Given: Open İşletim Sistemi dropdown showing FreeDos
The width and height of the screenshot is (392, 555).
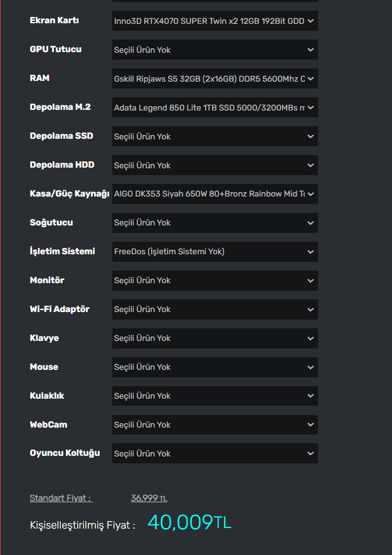Looking at the screenshot, I should (215, 252).
